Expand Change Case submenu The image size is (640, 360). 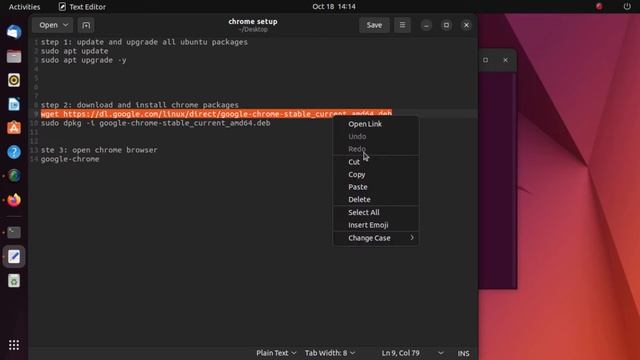(x=376, y=238)
